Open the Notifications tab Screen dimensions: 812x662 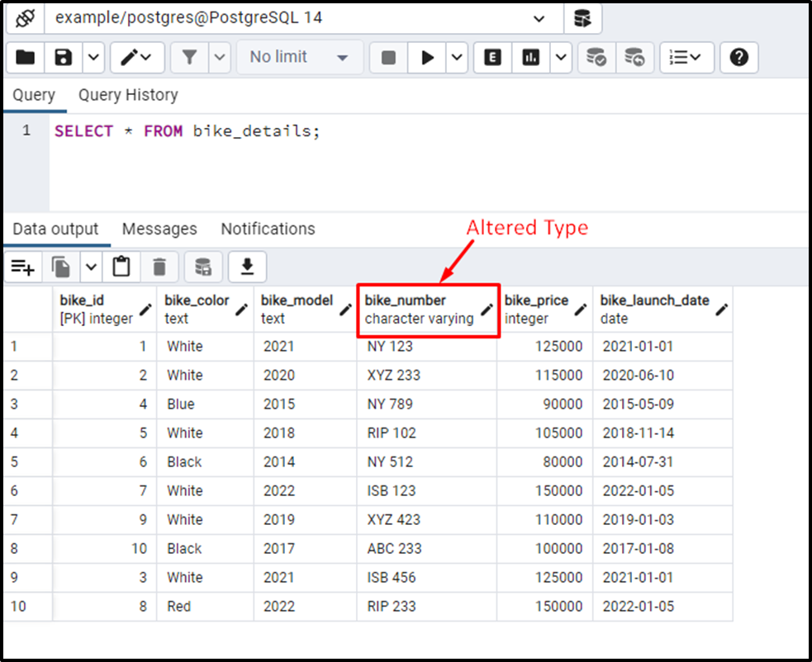coord(268,229)
